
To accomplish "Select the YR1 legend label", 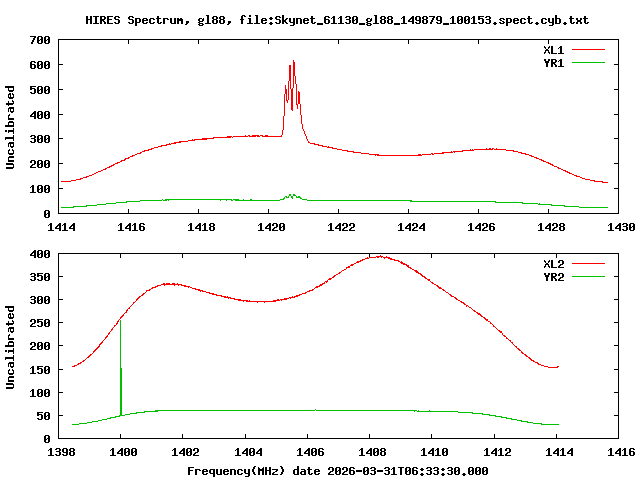I will (553, 63).
